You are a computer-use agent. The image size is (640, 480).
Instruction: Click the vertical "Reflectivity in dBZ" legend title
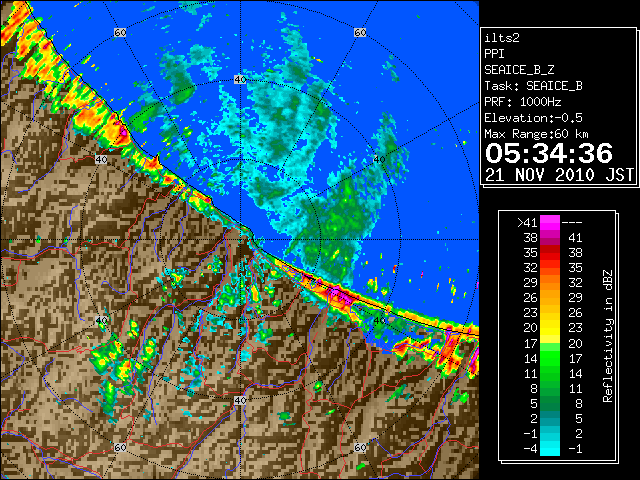point(608,336)
